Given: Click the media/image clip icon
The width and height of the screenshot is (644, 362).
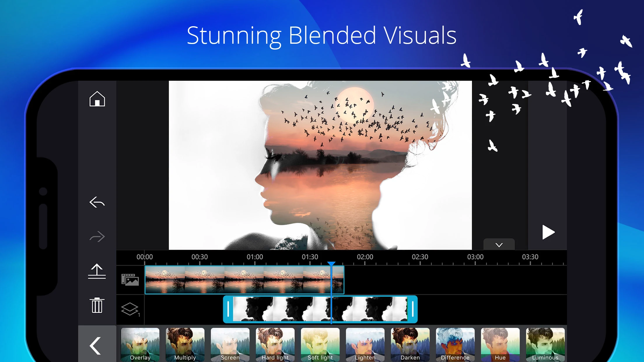Looking at the screenshot, I should [x=129, y=279].
